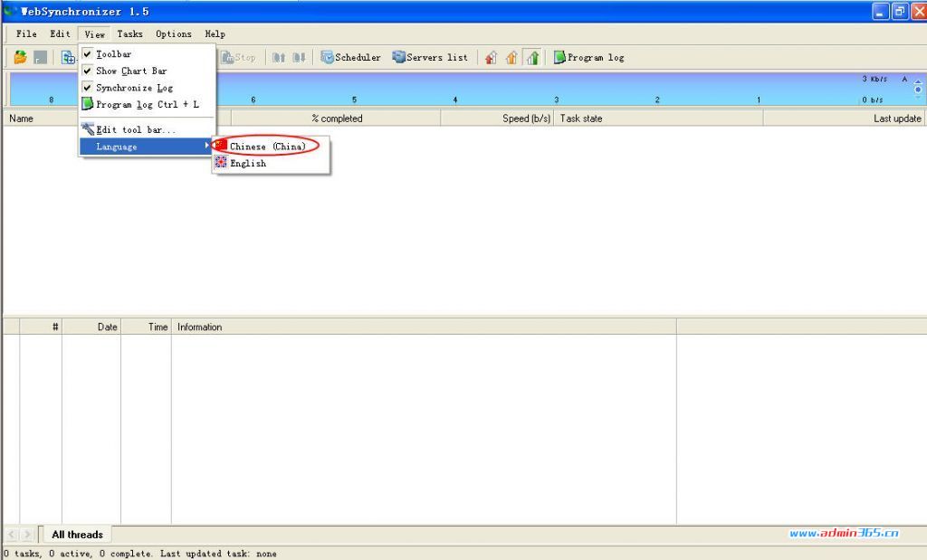Viewport: 927px width, 560px height.
Task: Click the Information column header
Action: pos(424,327)
